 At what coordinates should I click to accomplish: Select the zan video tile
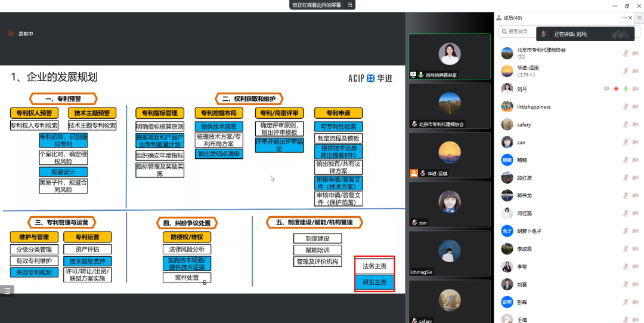(450, 204)
